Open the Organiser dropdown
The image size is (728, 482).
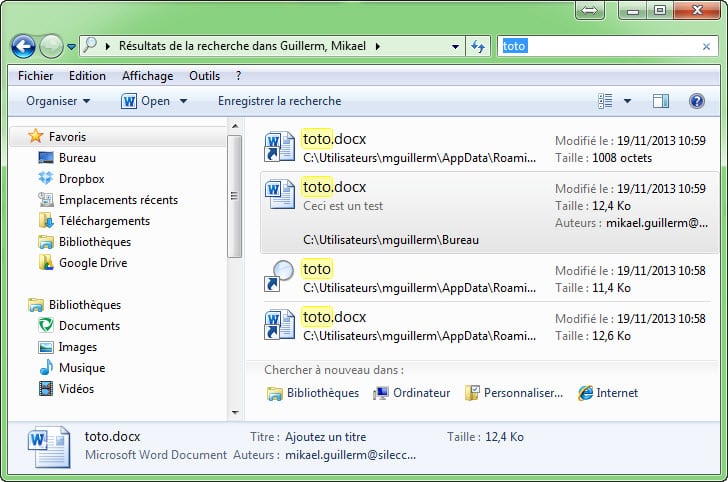click(58, 101)
